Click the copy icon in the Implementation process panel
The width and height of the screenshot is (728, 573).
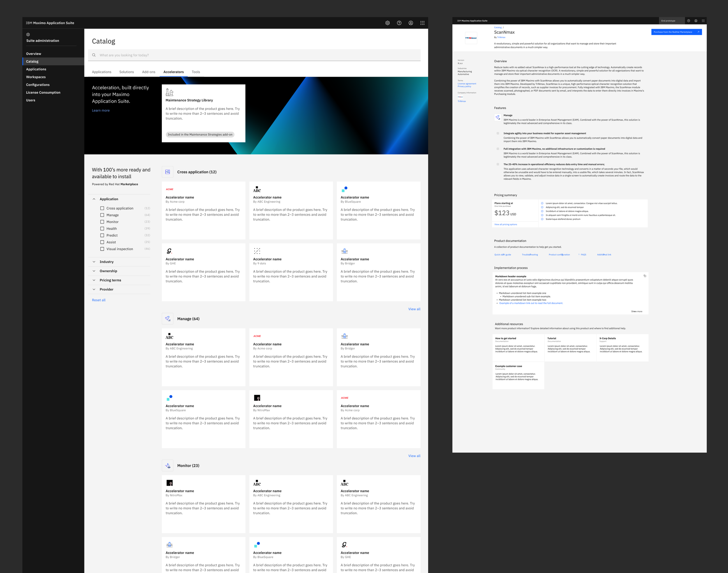[x=645, y=275]
